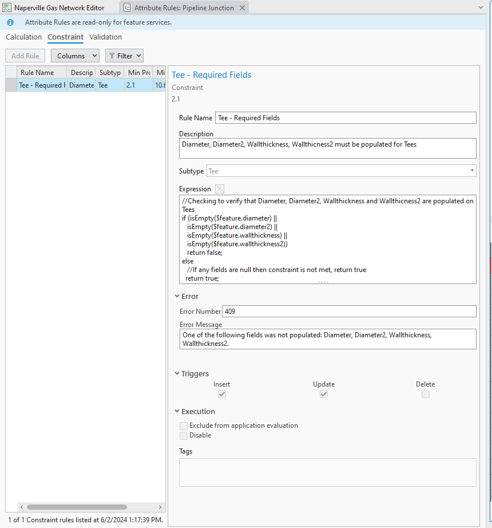
Task: Click the right arrow of the horizontal scrollbar
Action: click(x=160, y=507)
